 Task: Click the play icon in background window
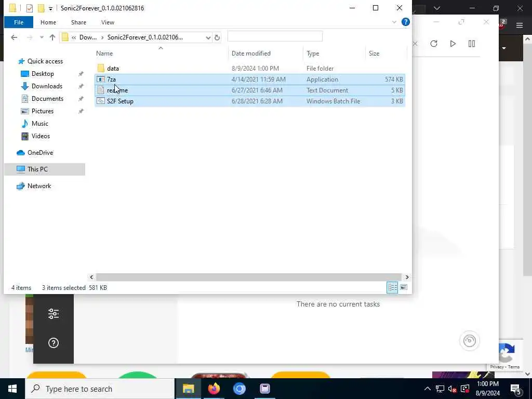453,44
